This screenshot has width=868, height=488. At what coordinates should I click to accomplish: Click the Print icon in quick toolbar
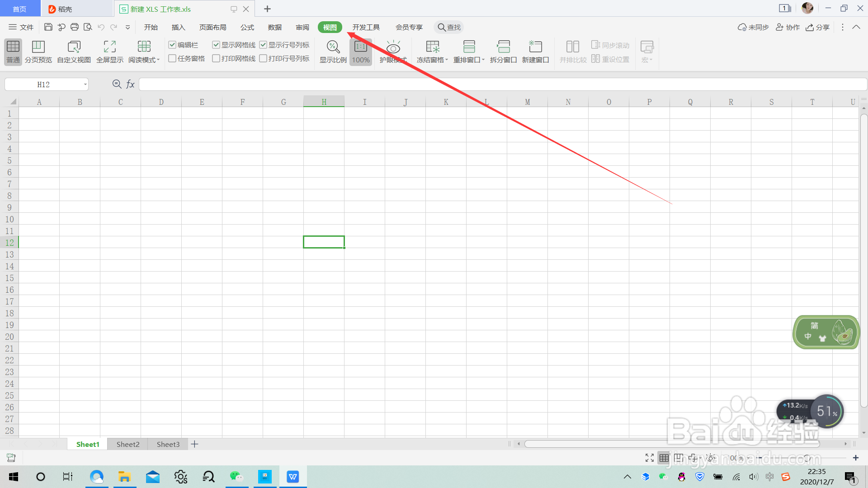coord(75,27)
